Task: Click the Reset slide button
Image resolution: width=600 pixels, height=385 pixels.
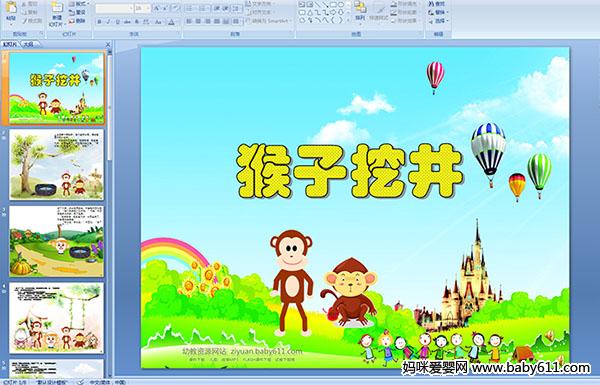Action: 78,12
